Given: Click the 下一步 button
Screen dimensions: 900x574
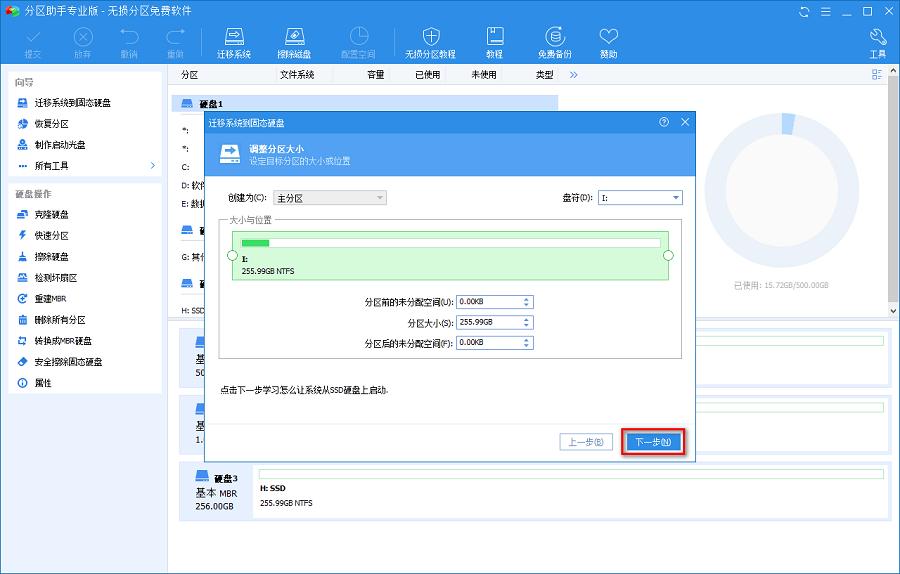Looking at the screenshot, I should (x=653, y=442).
